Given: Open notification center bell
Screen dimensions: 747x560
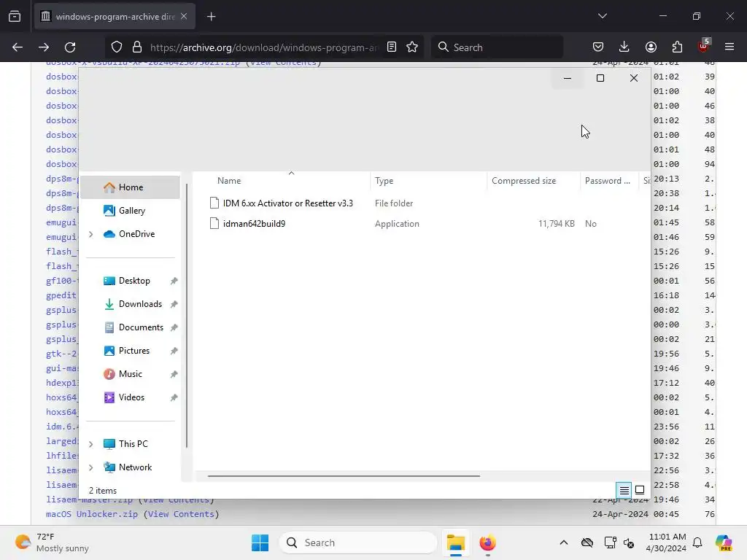Looking at the screenshot, I should click(x=697, y=542).
